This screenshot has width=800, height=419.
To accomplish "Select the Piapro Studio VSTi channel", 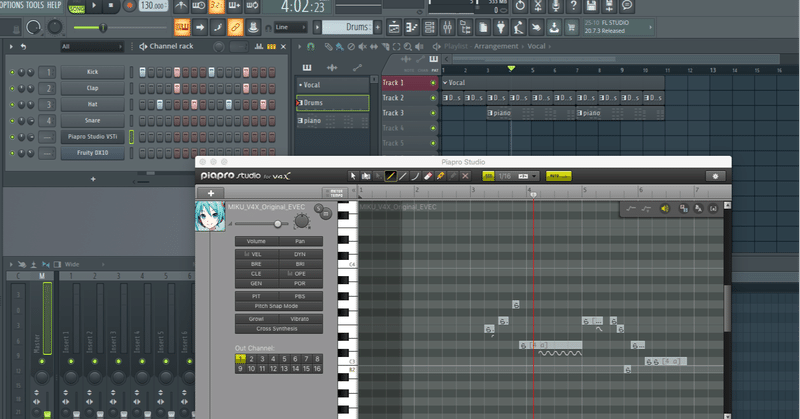I will (x=92, y=137).
